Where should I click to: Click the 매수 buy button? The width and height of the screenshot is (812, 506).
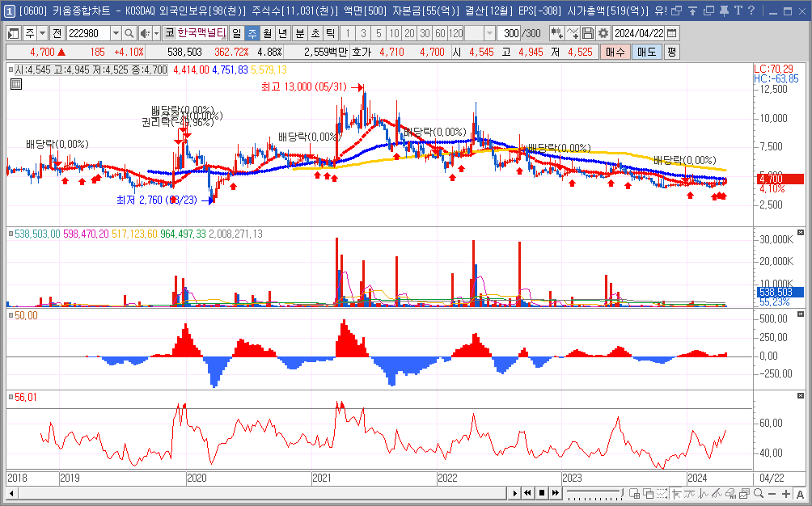pyautogui.click(x=615, y=52)
